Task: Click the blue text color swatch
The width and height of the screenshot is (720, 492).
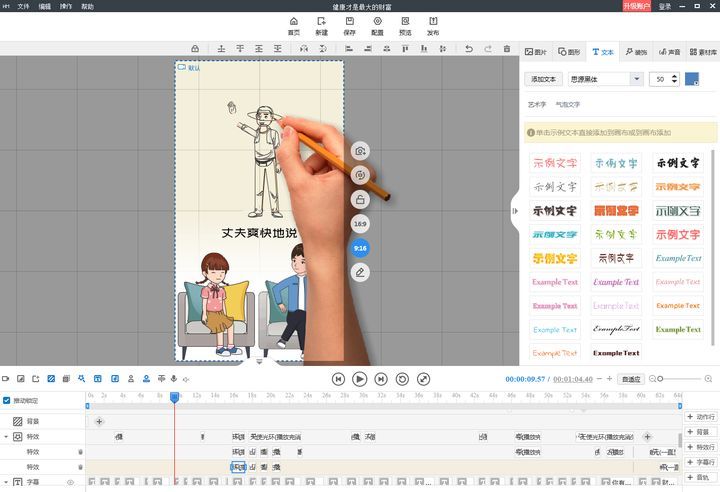Action: tap(692, 79)
